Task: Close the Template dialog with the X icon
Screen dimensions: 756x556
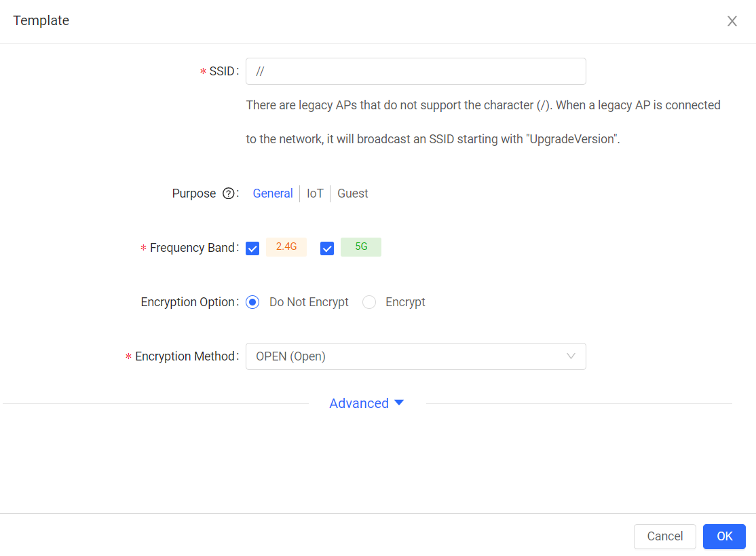Action: pos(732,21)
